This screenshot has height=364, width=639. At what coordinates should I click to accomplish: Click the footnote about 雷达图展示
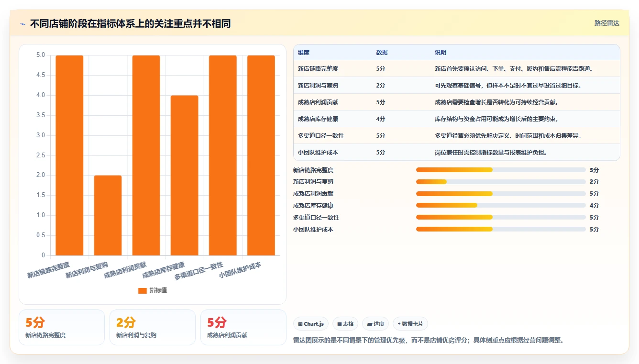tap(430, 341)
